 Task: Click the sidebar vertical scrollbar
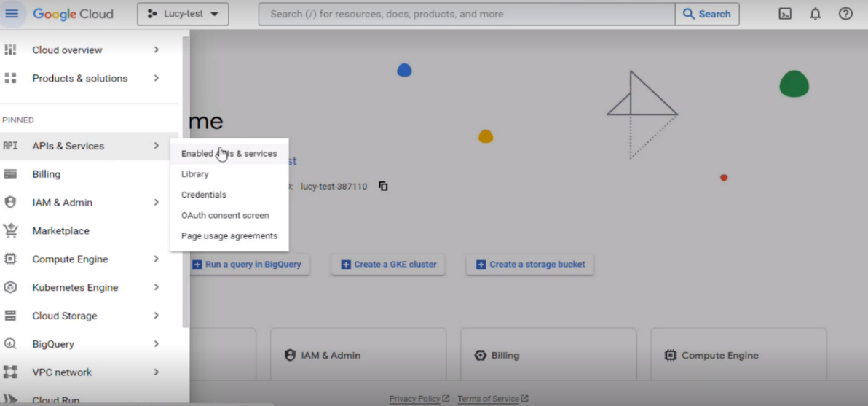pos(186,182)
